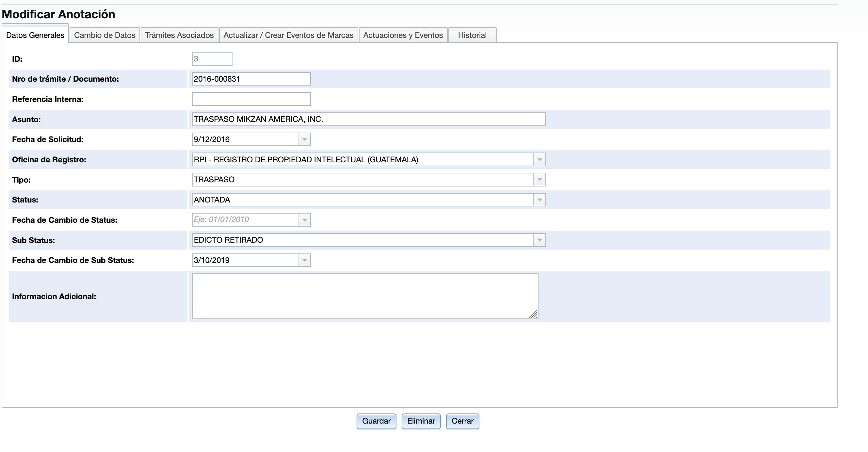Open the Trámites Asociados tab
868x452 pixels.
179,35
